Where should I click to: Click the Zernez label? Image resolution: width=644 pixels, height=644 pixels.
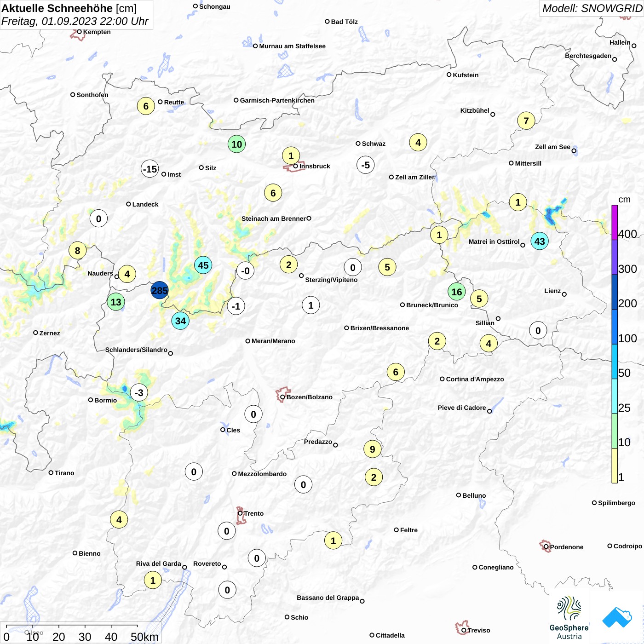(50, 333)
